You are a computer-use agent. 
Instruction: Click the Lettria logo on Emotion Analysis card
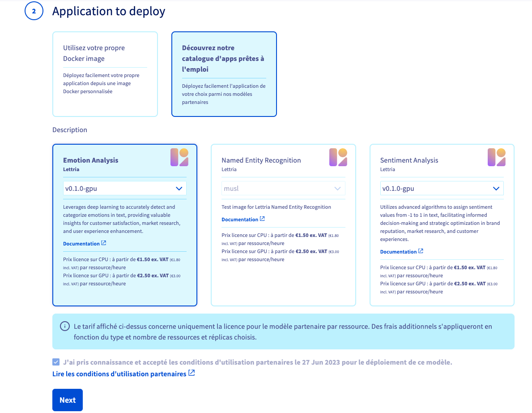tap(179, 157)
